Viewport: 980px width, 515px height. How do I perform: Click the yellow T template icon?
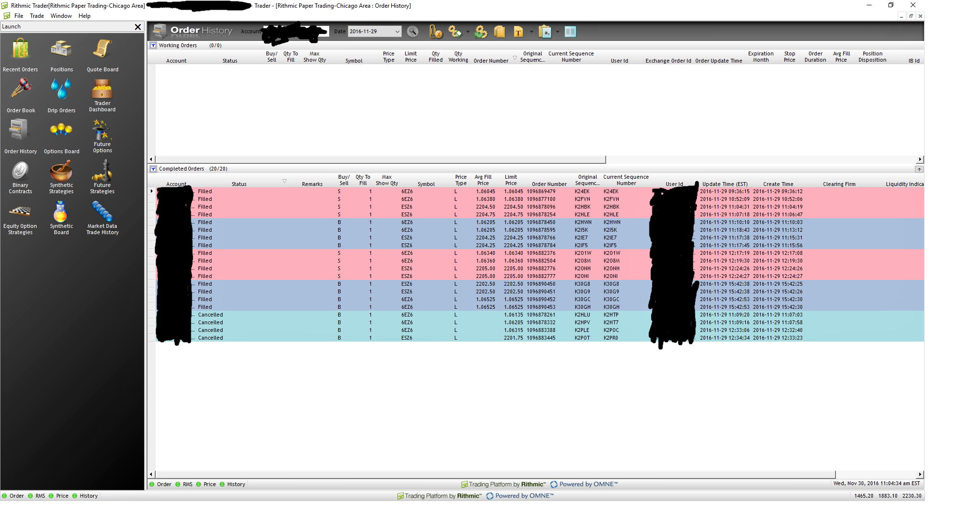[x=518, y=32]
